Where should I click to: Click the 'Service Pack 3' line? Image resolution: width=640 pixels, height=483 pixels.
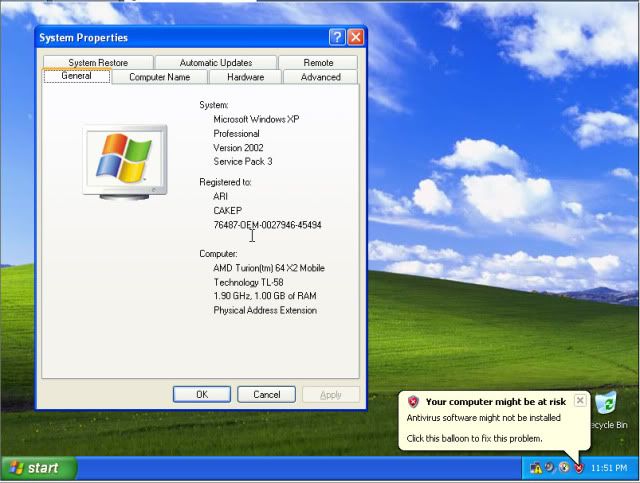click(243, 162)
